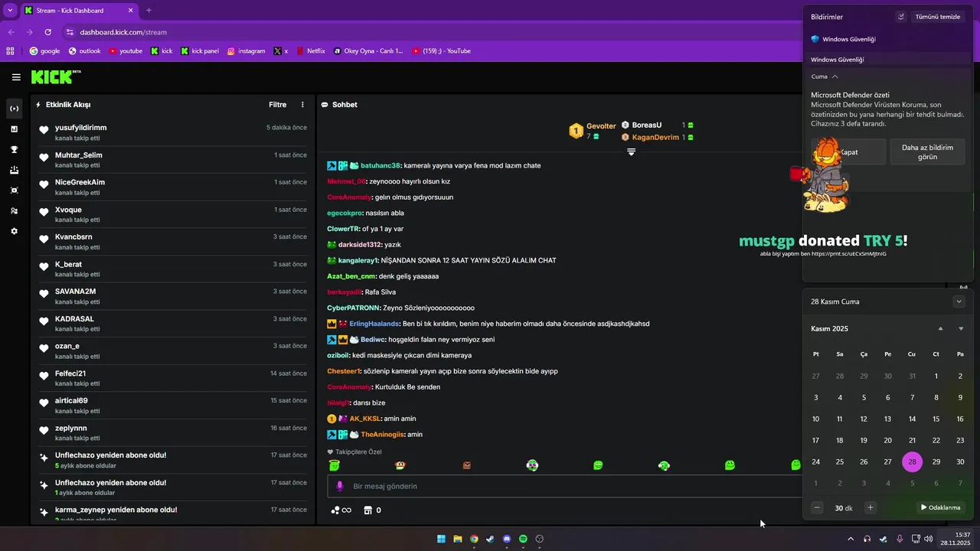The image size is (980, 551).
Task: Open the Okey Oyna bookmark
Action: tap(368, 51)
